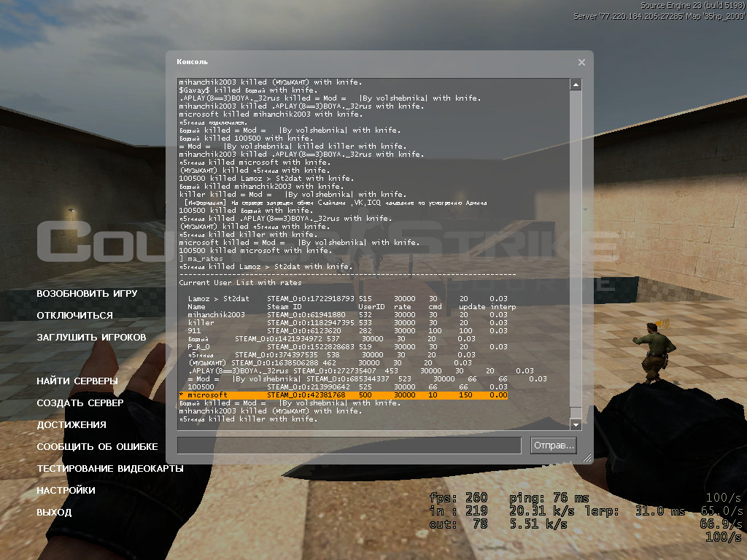Click the 'ping: 76 ms' readout

coord(549,498)
